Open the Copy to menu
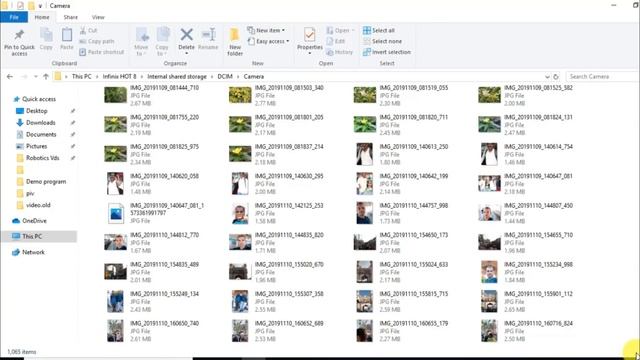The height and width of the screenshot is (360, 640). pyautogui.click(x=162, y=41)
